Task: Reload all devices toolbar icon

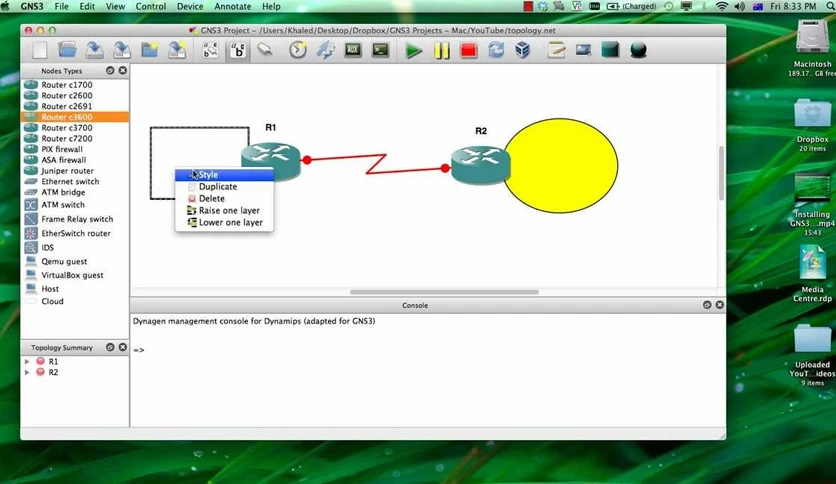Action: pos(496,50)
